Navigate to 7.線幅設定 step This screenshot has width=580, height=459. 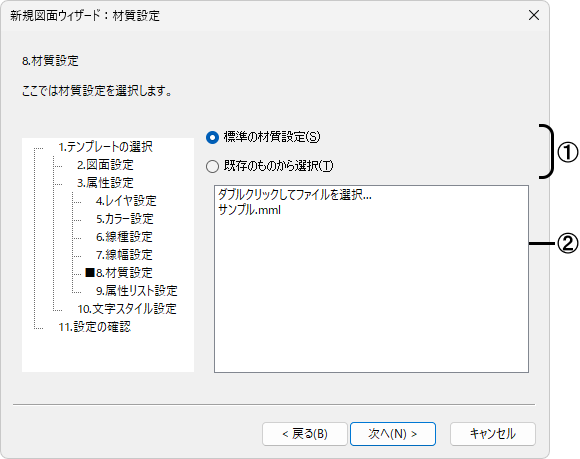124,254
